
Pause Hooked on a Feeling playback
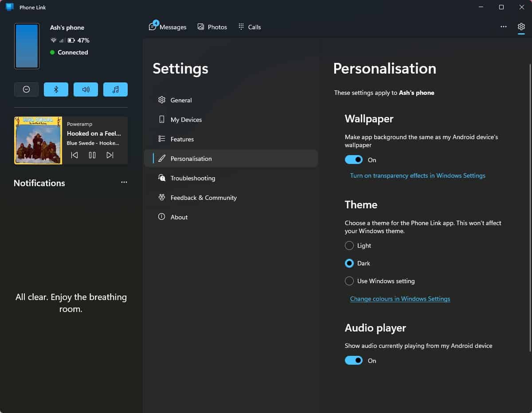[92, 155]
